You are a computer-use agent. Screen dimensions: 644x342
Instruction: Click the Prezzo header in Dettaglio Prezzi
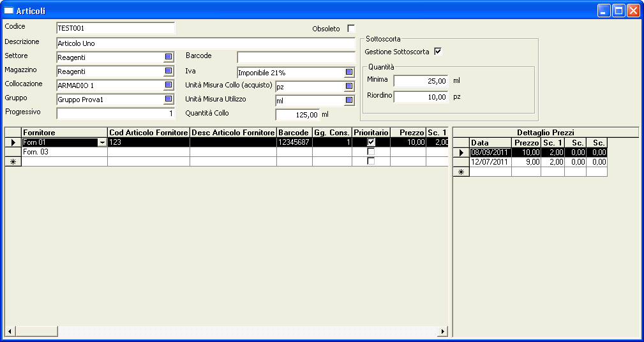coord(526,143)
